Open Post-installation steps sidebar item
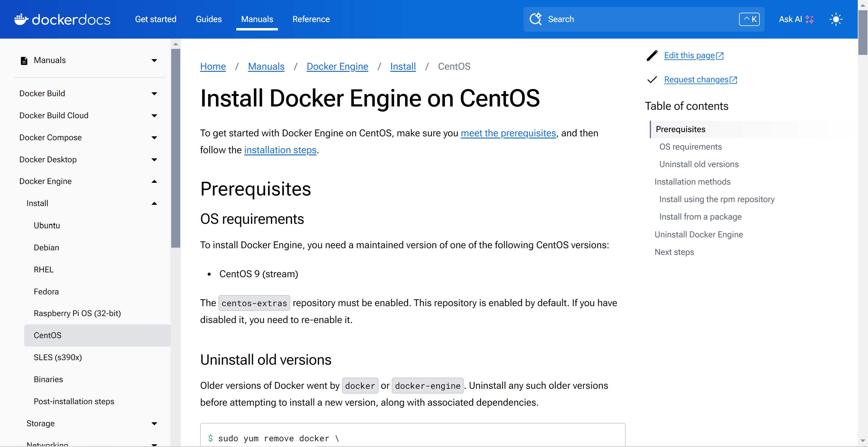The image size is (868, 447). pos(74,401)
